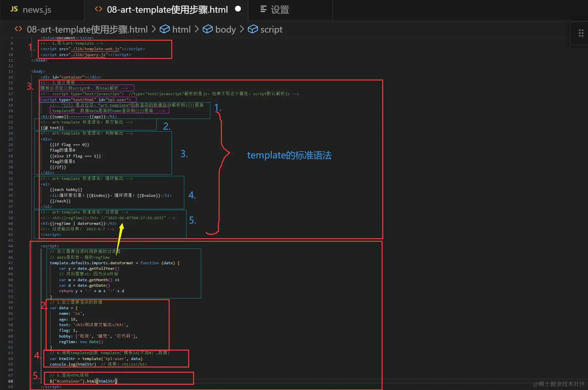Click the {{else if flag === 1}} line
Image resolution: width=588 pixels, height=390 pixels.
(75, 156)
